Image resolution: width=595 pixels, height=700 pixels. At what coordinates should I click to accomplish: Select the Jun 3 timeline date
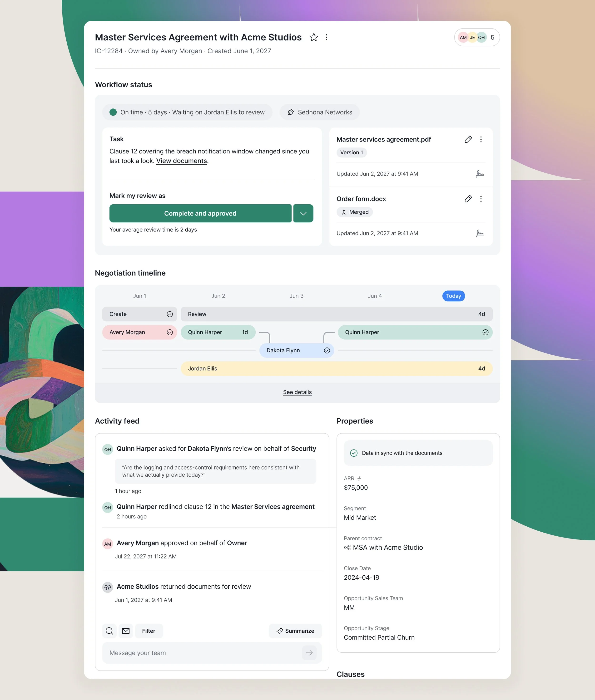pyautogui.click(x=297, y=296)
